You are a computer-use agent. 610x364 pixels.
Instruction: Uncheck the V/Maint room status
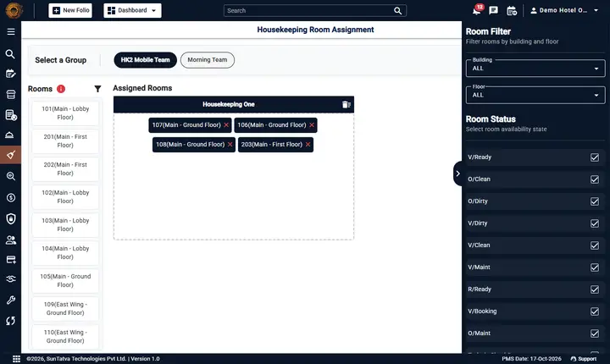(595, 267)
